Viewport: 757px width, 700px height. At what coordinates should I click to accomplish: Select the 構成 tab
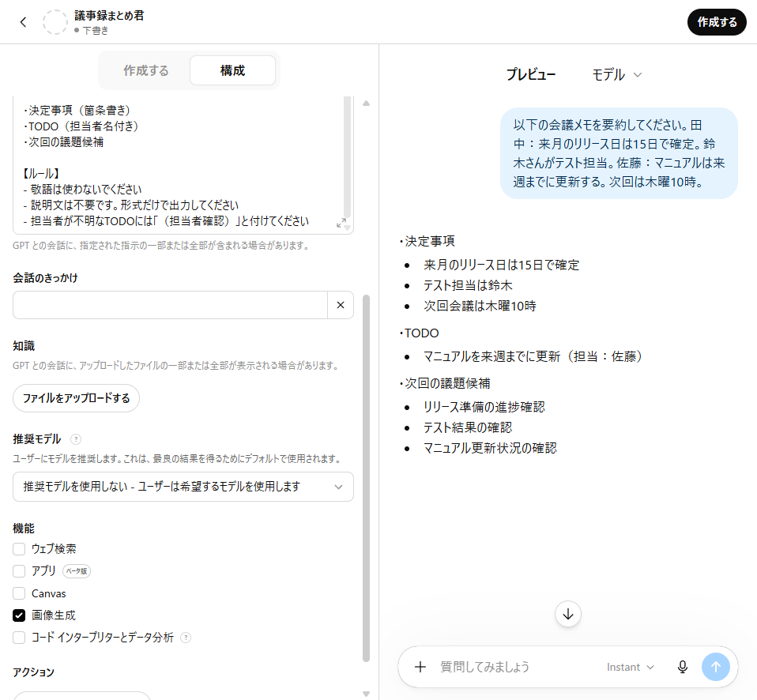tap(232, 70)
